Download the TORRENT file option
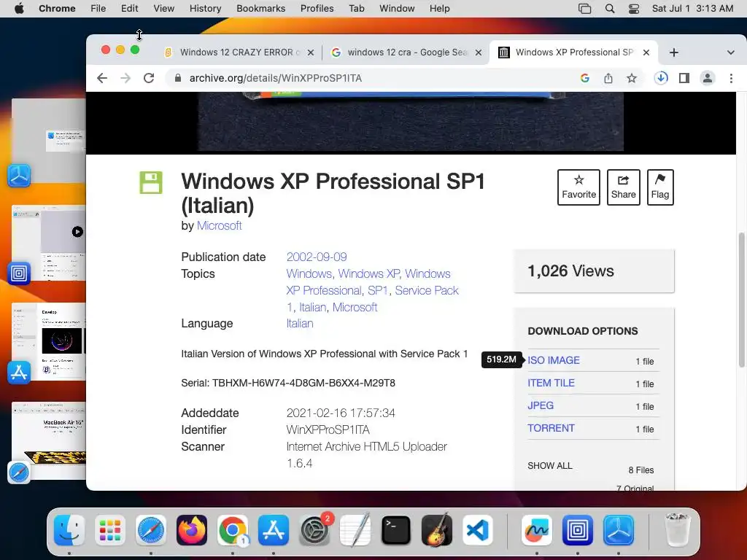This screenshot has height=560, width=747. tap(551, 428)
